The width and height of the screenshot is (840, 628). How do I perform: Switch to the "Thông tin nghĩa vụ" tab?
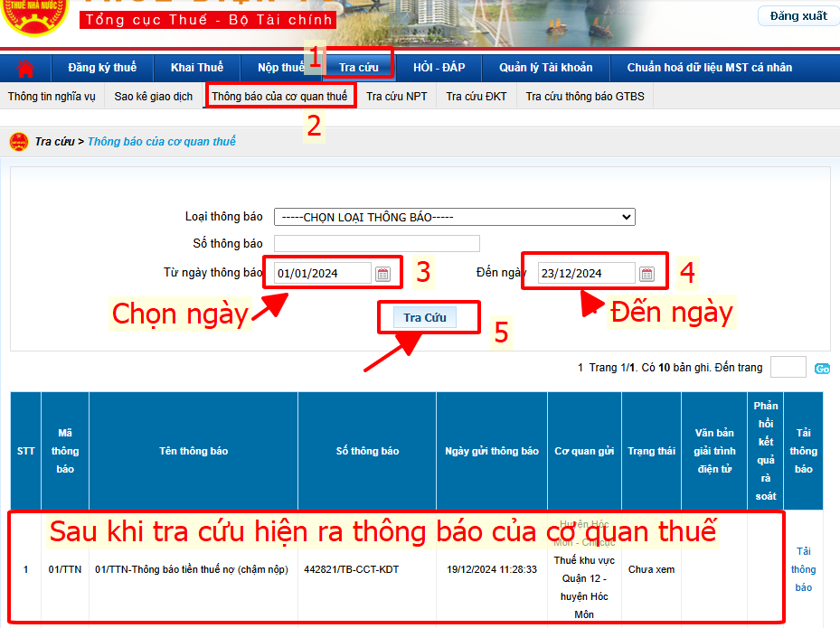coord(51,95)
